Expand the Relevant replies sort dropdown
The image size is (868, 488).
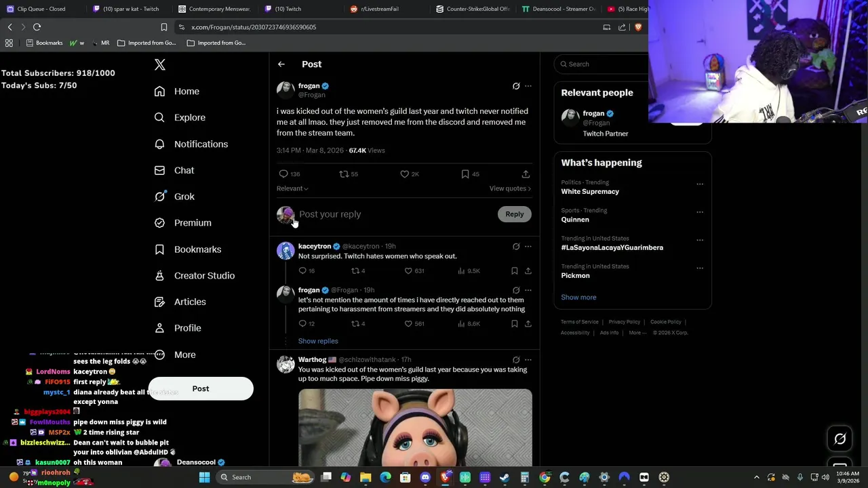coord(292,188)
